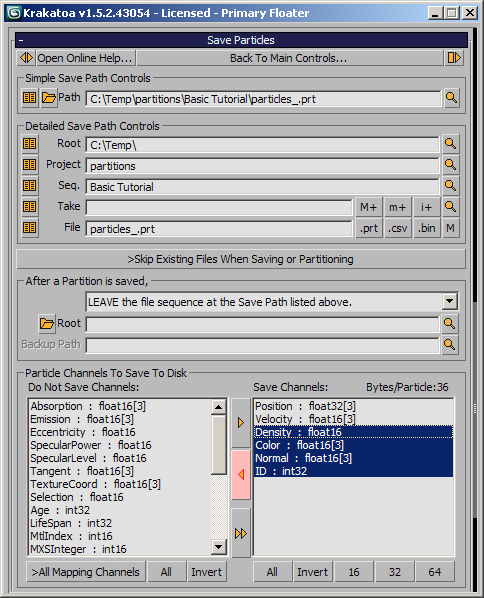Viewport: 484px width, 598px height.
Task: Click Invert under Save Channels list
Action: 312,572
